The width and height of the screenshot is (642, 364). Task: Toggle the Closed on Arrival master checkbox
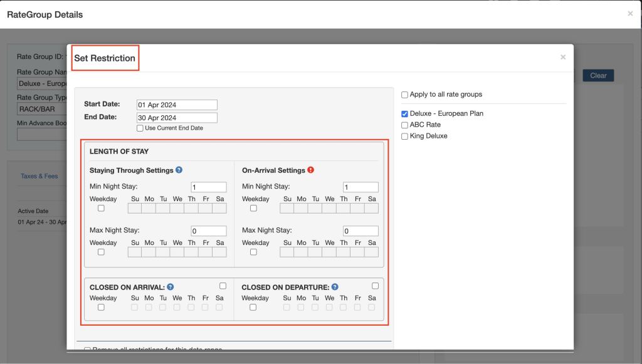(223, 285)
